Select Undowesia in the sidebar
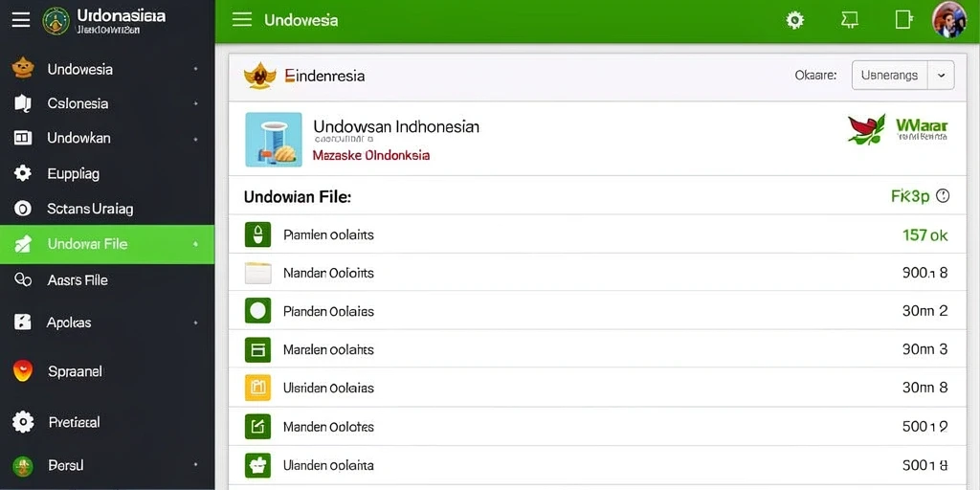 point(107,69)
